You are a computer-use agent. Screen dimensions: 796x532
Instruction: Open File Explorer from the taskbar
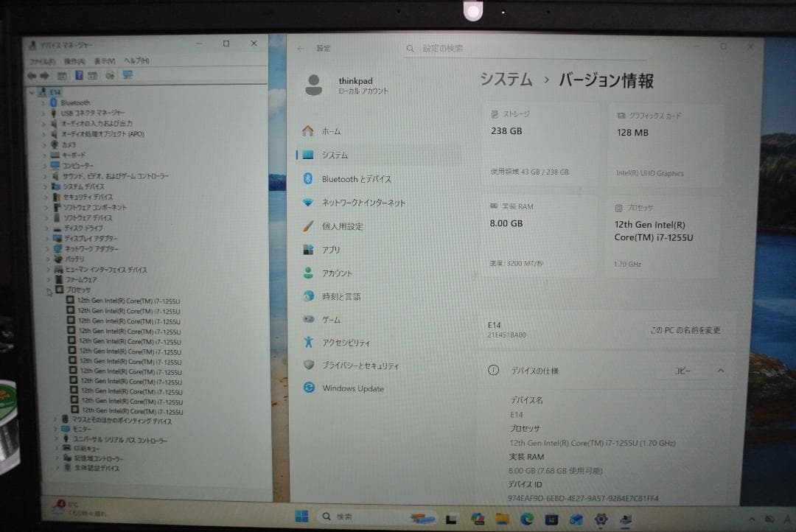[502, 519]
